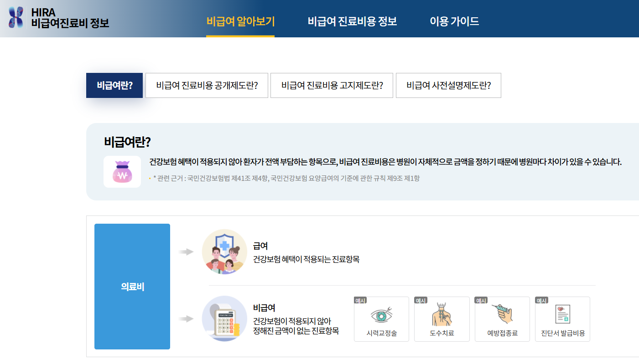Image resolution: width=639 pixels, height=364 pixels.
Task: Select the 비급여란? tab
Action: 114,85
